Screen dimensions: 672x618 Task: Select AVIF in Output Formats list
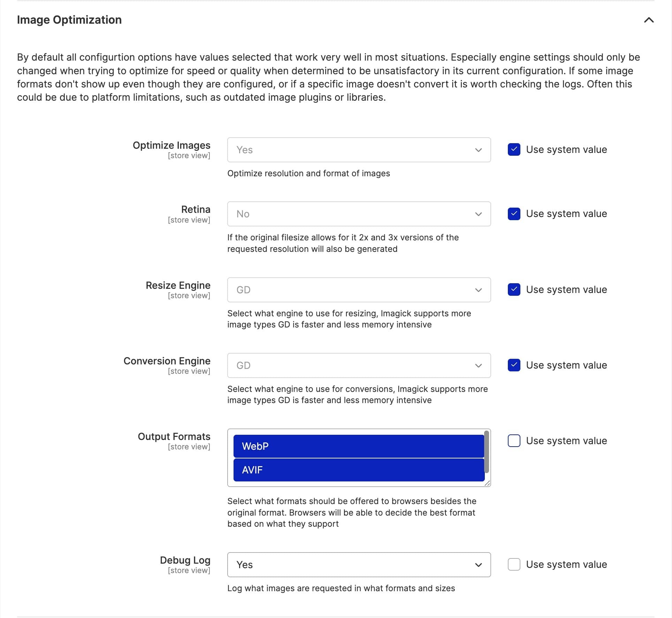[359, 470]
